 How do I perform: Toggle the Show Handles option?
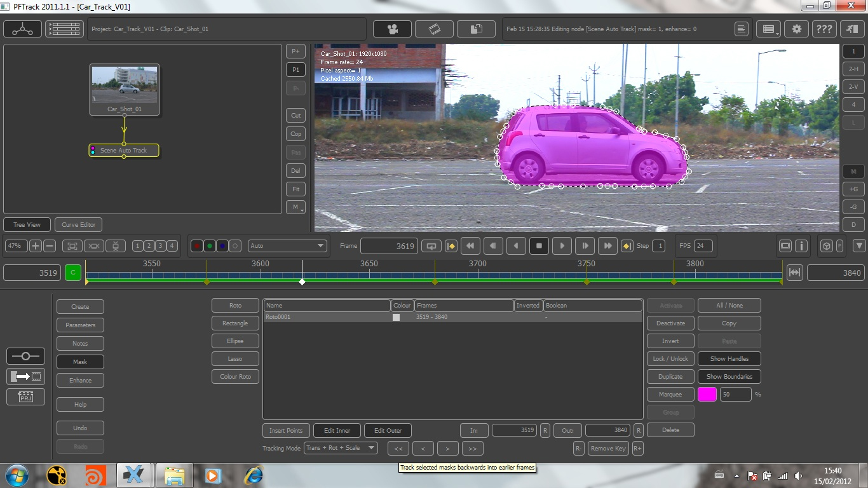point(729,359)
